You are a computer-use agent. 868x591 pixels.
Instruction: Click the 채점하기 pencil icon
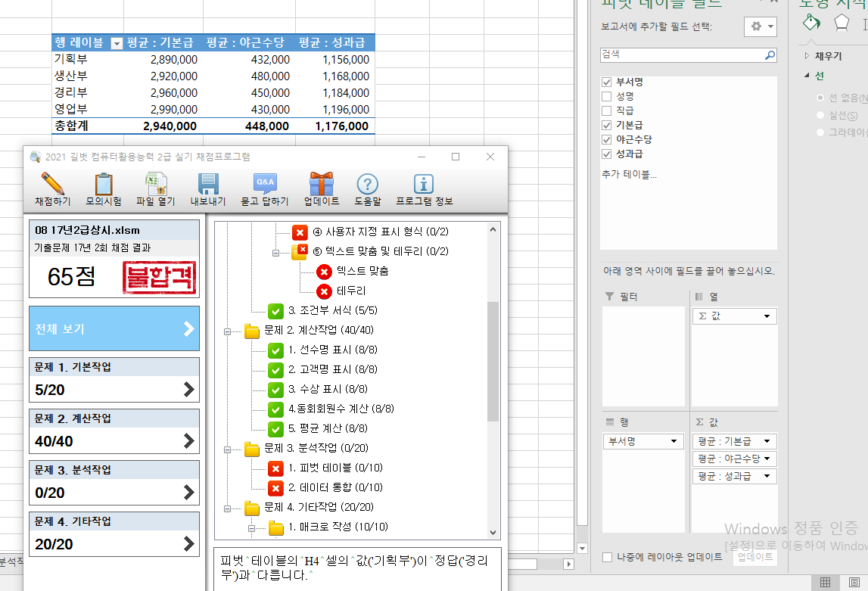[52, 184]
